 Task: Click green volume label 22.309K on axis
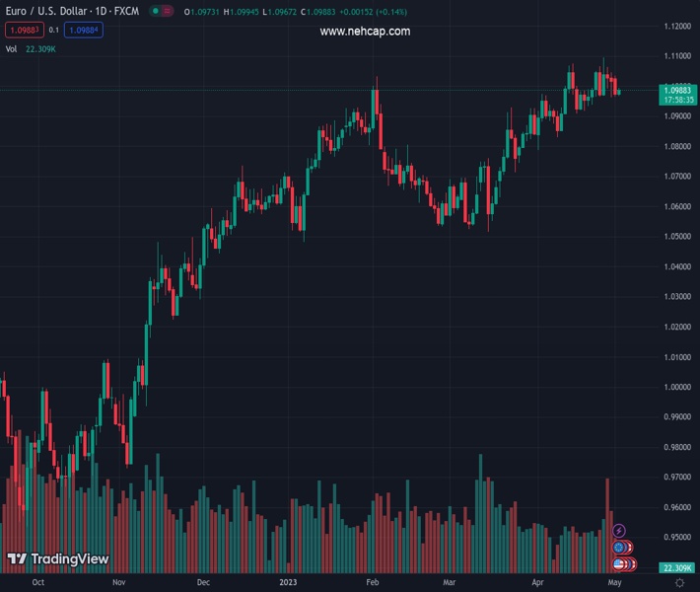pyautogui.click(x=678, y=568)
